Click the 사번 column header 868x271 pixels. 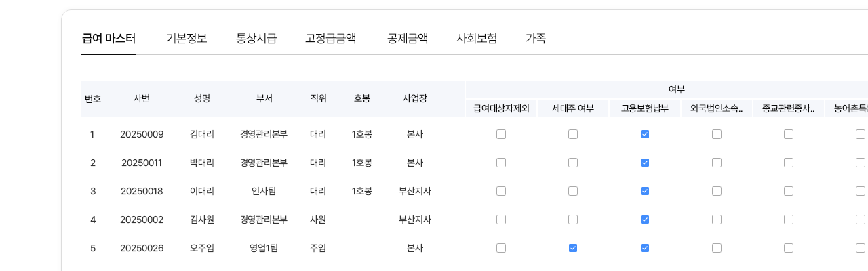(x=142, y=98)
